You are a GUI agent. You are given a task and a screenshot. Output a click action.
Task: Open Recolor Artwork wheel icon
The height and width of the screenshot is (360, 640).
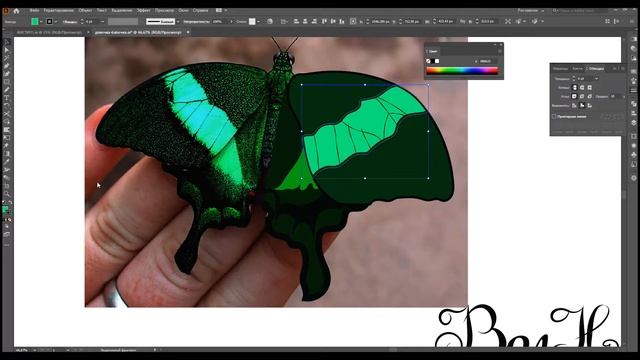click(x=270, y=21)
